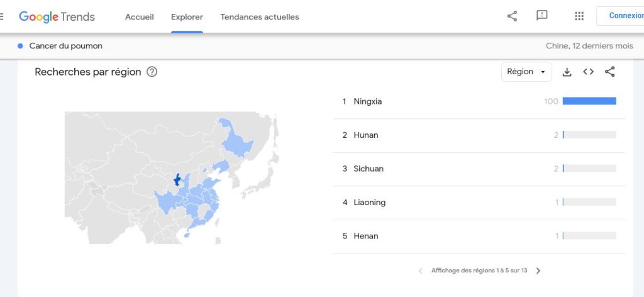Open the Hunan region entry
Screen dimensions: 644x297
pos(366,135)
